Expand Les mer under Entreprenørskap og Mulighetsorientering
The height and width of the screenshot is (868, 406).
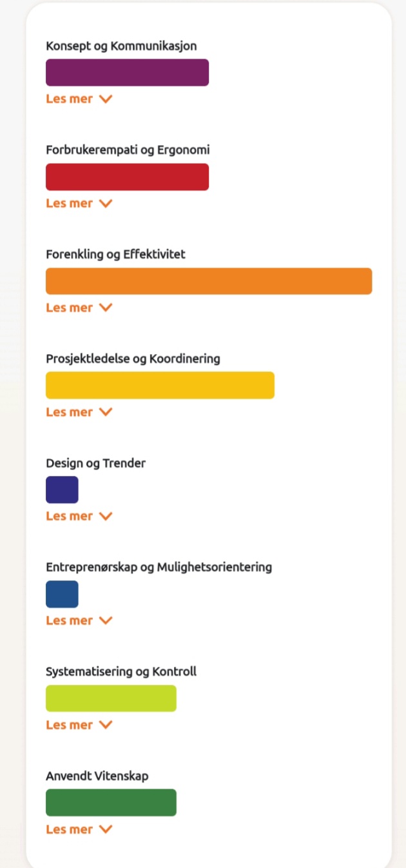point(79,620)
